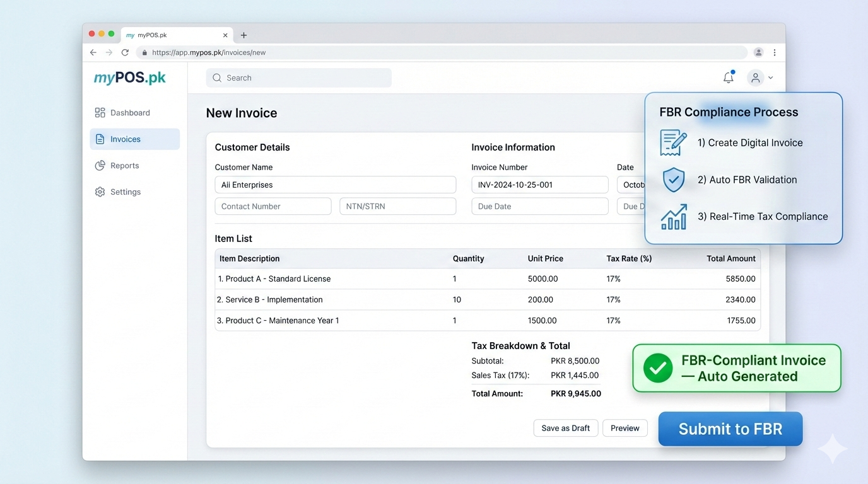This screenshot has height=484, width=868.
Task: Select Service B - Implementation row
Action: click(488, 299)
